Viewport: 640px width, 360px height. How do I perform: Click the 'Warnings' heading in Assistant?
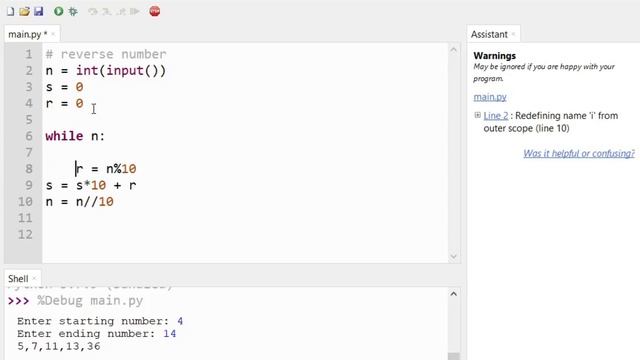click(x=495, y=56)
